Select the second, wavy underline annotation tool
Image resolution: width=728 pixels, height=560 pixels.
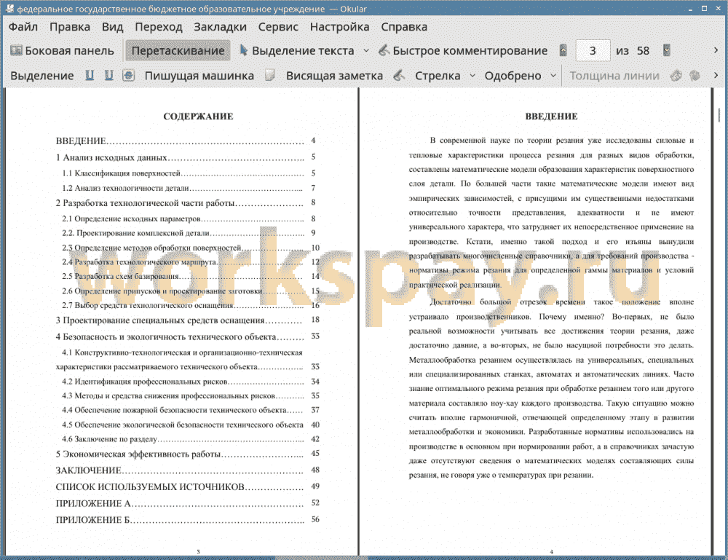109,76
